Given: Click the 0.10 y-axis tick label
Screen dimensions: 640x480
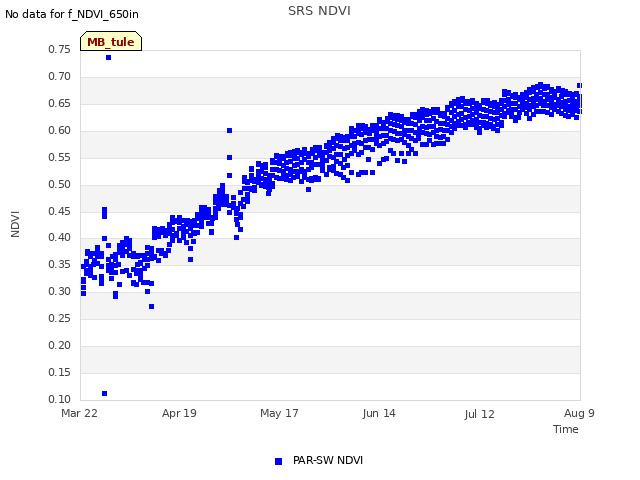Looking at the screenshot, I should tap(60, 399).
